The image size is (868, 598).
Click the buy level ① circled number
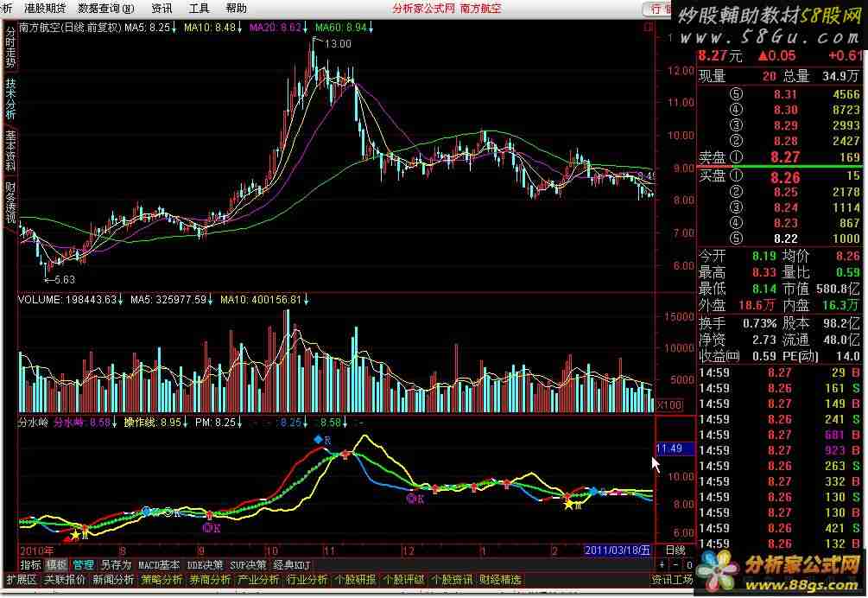point(736,176)
